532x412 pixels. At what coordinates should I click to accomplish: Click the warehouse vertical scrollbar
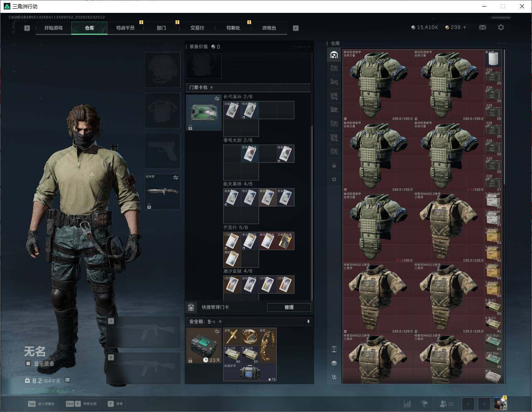click(x=504, y=117)
